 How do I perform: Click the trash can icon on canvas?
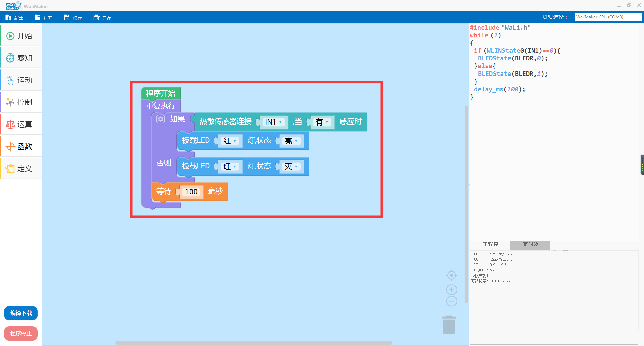coord(449,325)
